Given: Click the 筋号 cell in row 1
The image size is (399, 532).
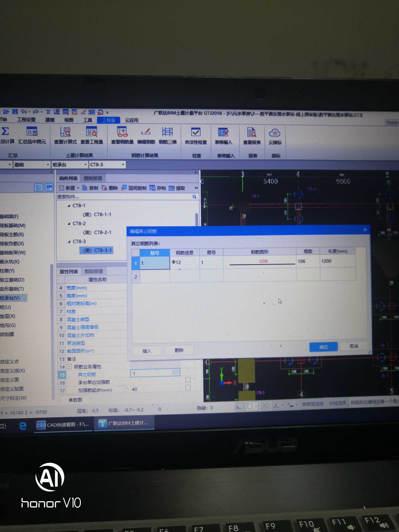Looking at the screenshot, I should (x=155, y=263).
